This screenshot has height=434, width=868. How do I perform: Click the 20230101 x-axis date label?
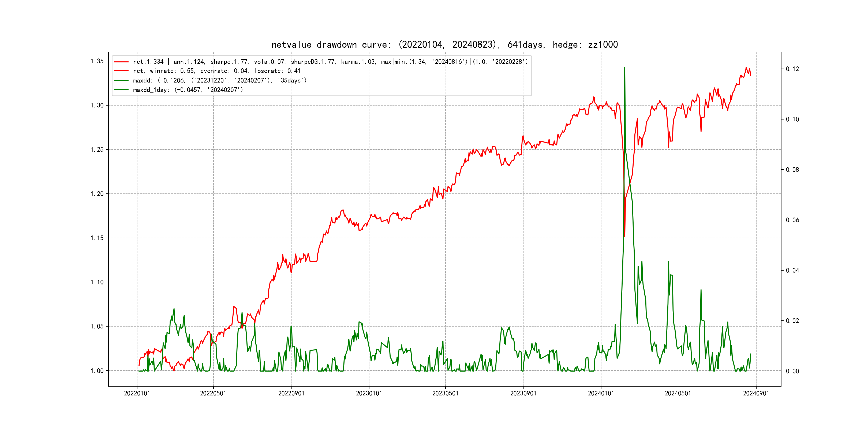[369, 393]
